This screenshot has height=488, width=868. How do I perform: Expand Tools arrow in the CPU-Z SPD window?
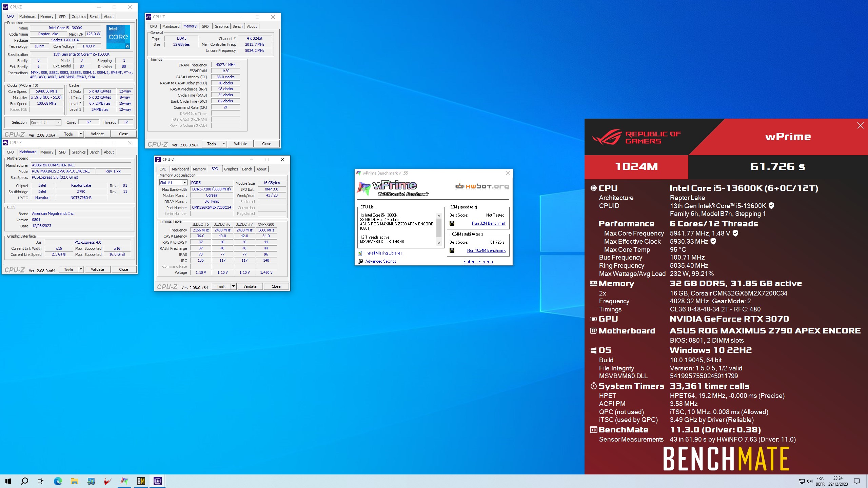pos(233,286)
